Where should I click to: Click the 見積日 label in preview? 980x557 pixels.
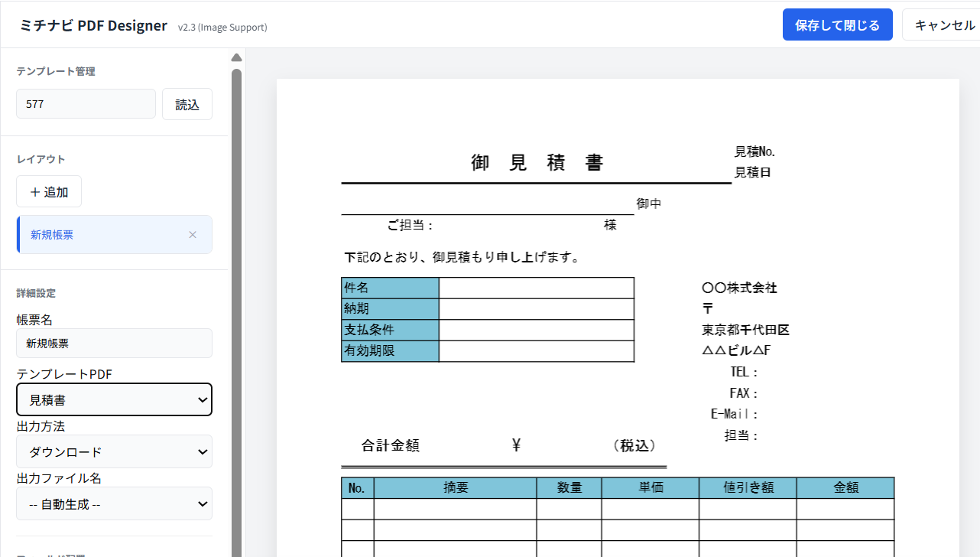753,172
